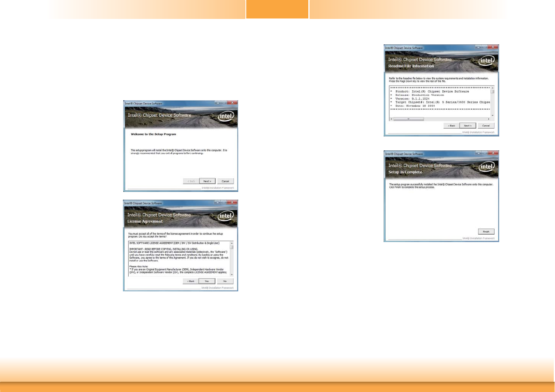The height and width of the screenshot is (392, 555).
Task: Click 'Welcome to the Setup Program' heading
Action: click(153, 134)
